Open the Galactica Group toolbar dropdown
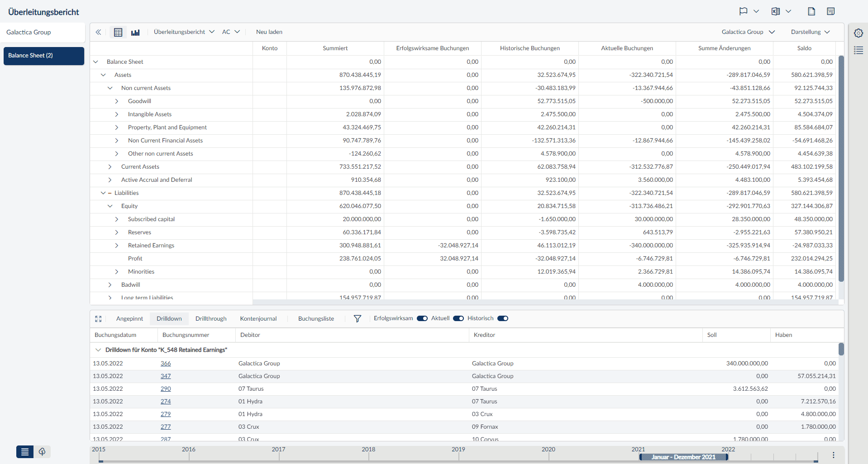Viewport: 868px width, 464px height. [x=749, y=32]
